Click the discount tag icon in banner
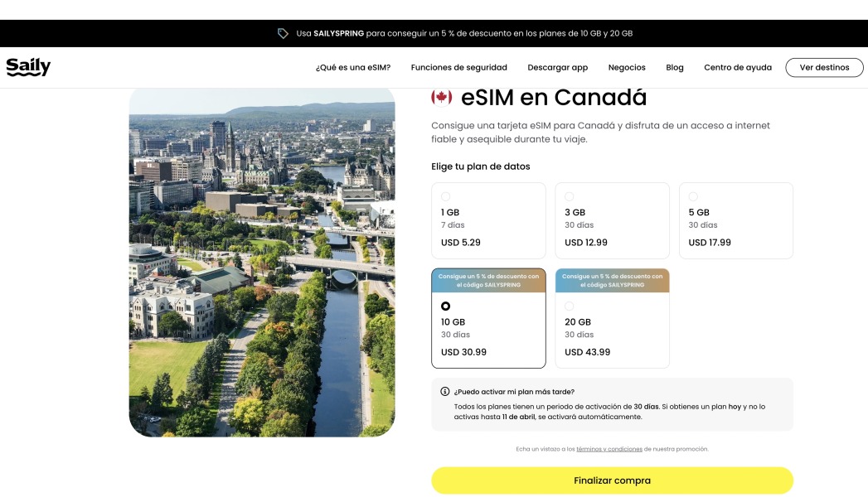 pos(283,33)
